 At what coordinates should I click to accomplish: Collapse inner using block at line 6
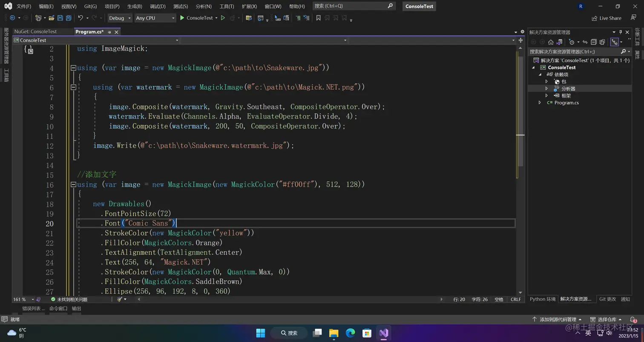pyautogui.click(x=73, y=87)
